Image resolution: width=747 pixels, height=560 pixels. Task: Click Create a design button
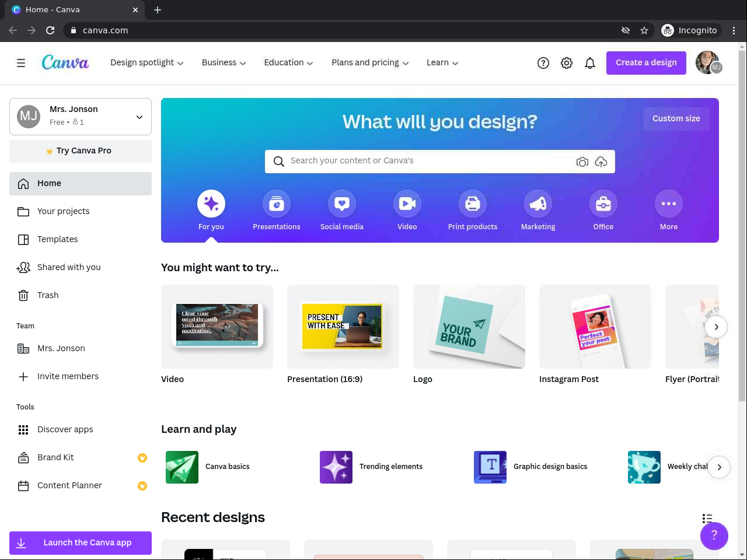pyautogui.click(x=646, y=63)
